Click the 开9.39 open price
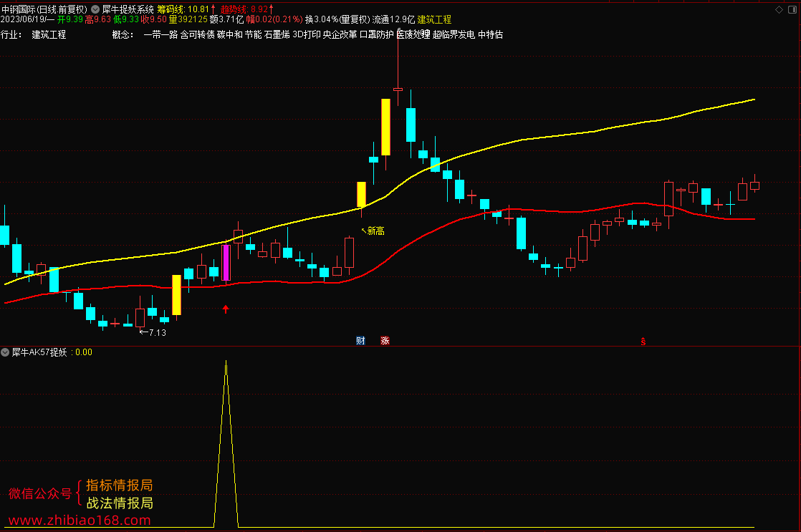 70,19
